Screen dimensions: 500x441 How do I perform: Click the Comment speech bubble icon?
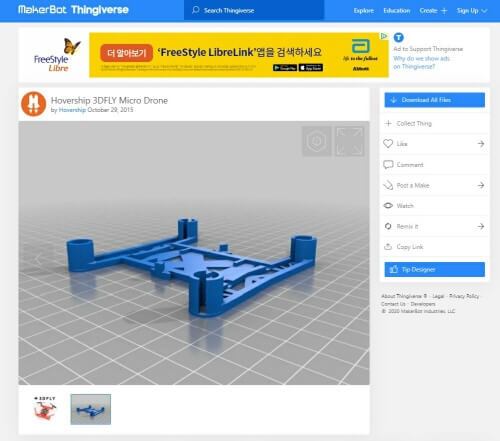(x=388, y=165)
